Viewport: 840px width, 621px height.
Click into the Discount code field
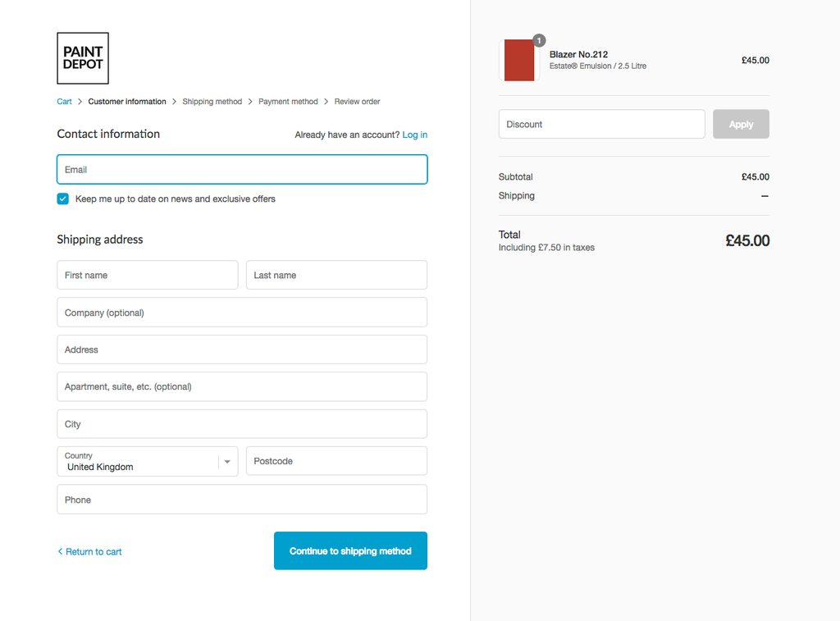(x=601, y=124)
